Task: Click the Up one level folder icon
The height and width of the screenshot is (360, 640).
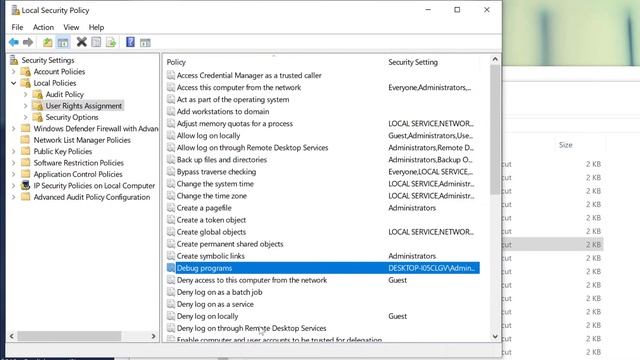Action: click(48, 42)
